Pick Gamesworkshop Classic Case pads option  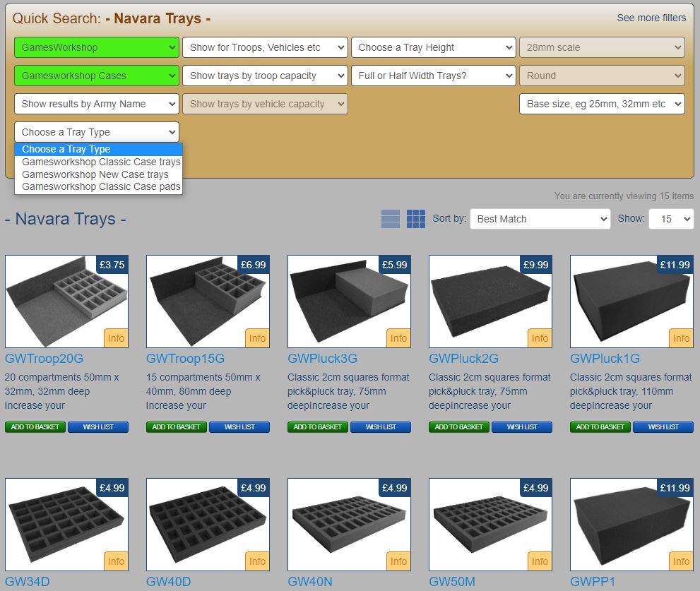[x=101, y=186]
